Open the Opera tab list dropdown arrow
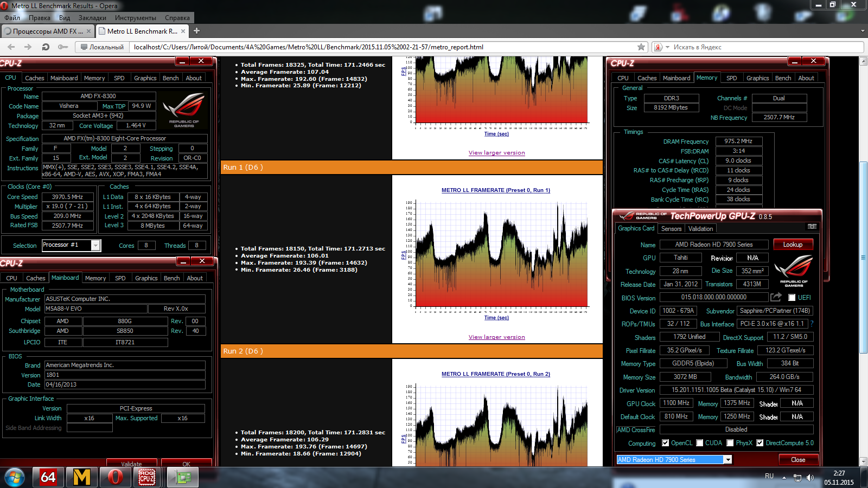Image resolution: width=868 pixels, height=488 pixels. click(x=863, y=31)
